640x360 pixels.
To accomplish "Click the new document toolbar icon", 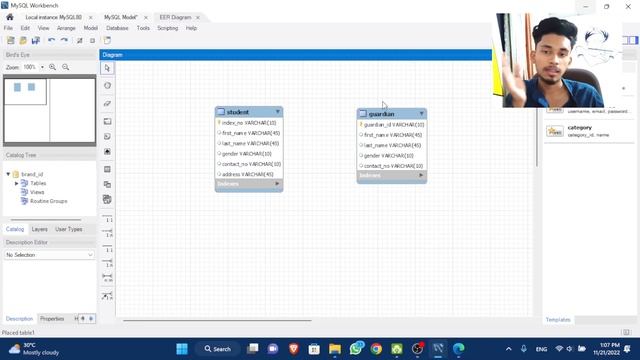I will (x=107, y=40).
